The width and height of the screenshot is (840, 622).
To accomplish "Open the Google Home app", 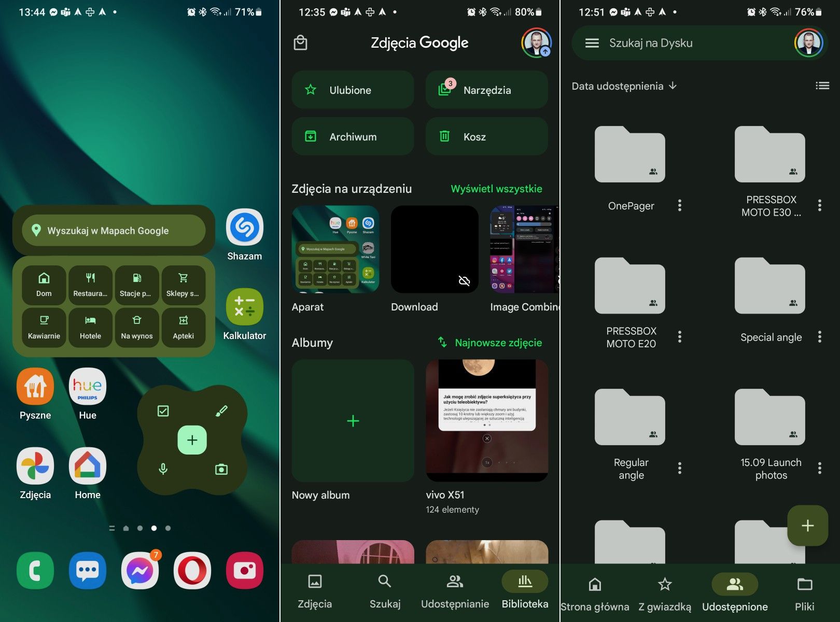I will [x=88, y=466].
